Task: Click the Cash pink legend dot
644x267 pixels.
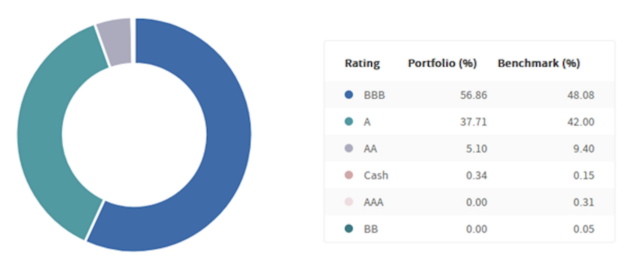Action: (x=348, y=175)
